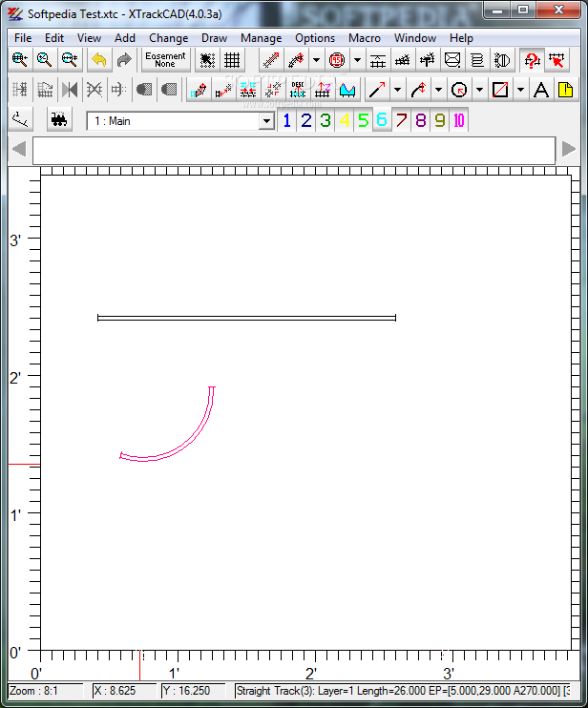588x708 pixels.
Task: Select the turntable tool icon
Action: [502, 59]
